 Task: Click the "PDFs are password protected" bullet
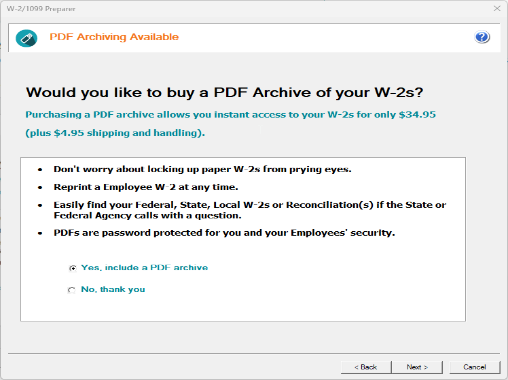pos(224,233)
